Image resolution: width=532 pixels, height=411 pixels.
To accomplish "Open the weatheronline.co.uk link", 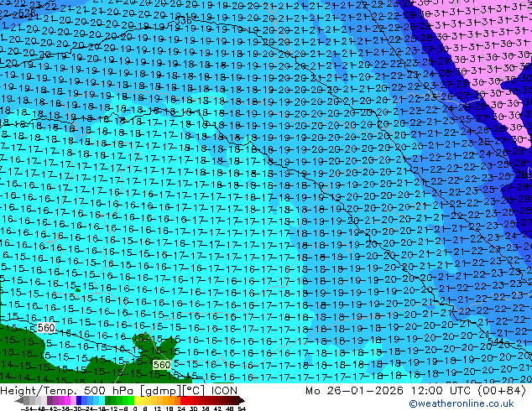I will pyautogui.click(x=462, y=403).
